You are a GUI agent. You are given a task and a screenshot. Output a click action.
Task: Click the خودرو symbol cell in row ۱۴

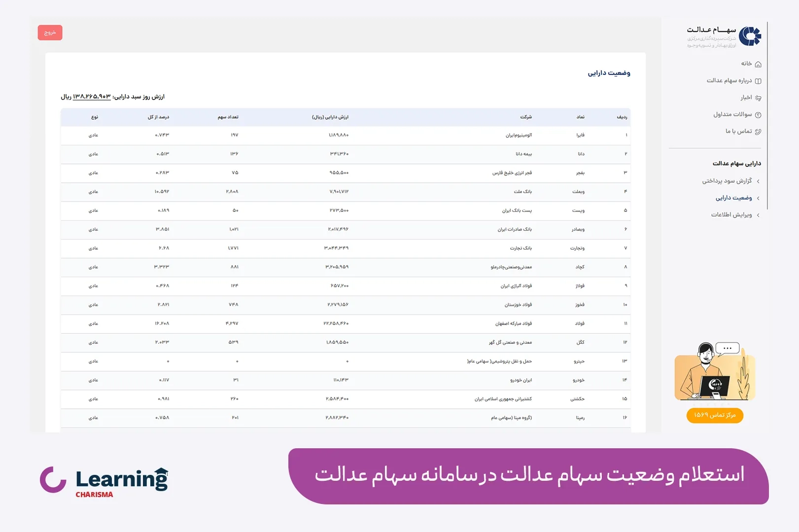[579, 380]
